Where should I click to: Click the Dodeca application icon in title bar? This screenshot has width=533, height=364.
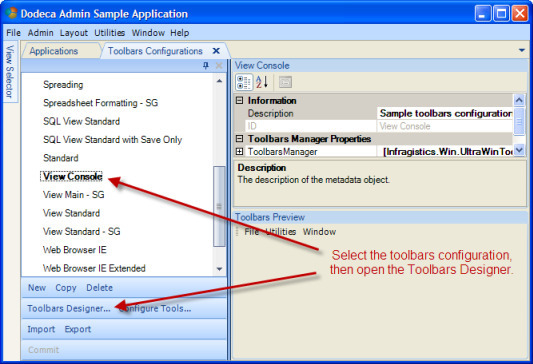pos(11,13)
